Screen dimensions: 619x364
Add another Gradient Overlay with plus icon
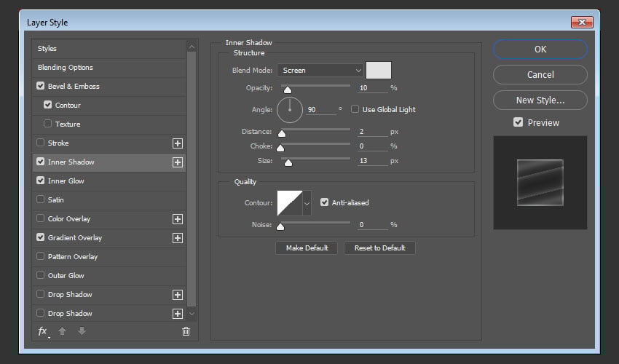pos(177,238)
